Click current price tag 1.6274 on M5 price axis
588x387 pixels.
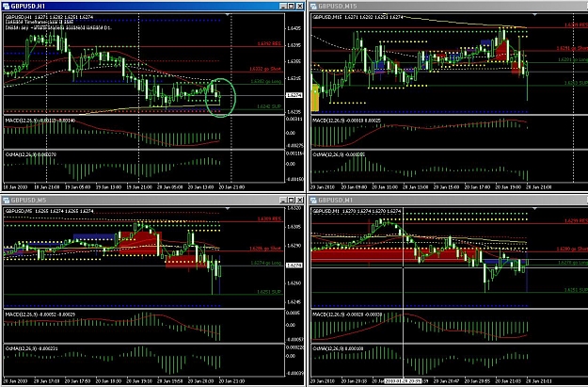click(294, 265)
